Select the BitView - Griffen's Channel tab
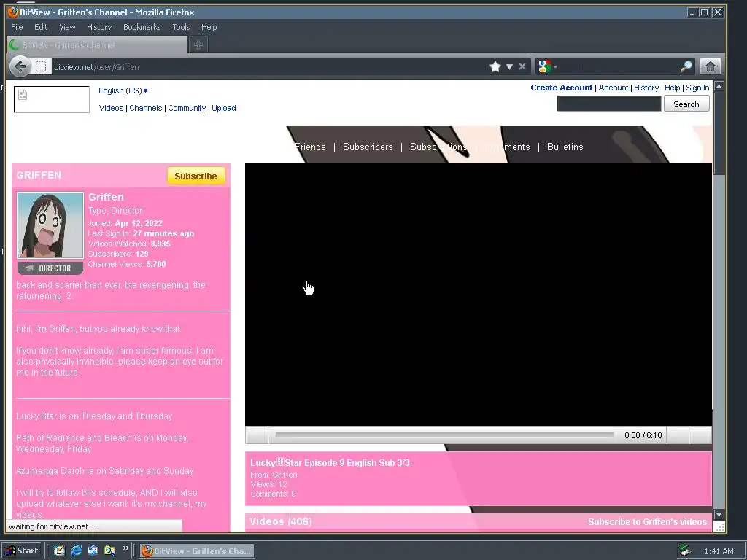 click(x=97, y=44)
